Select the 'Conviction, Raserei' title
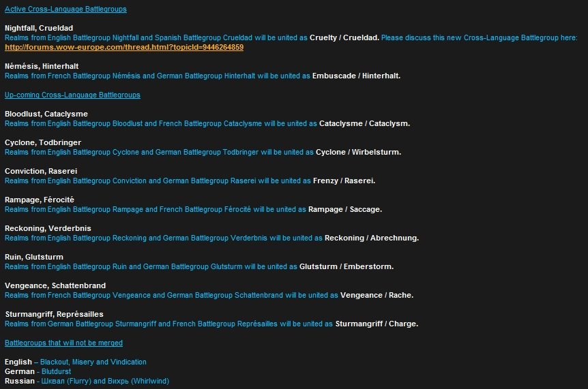This screenshot has width=588, height=389. [x=41, y=171]
